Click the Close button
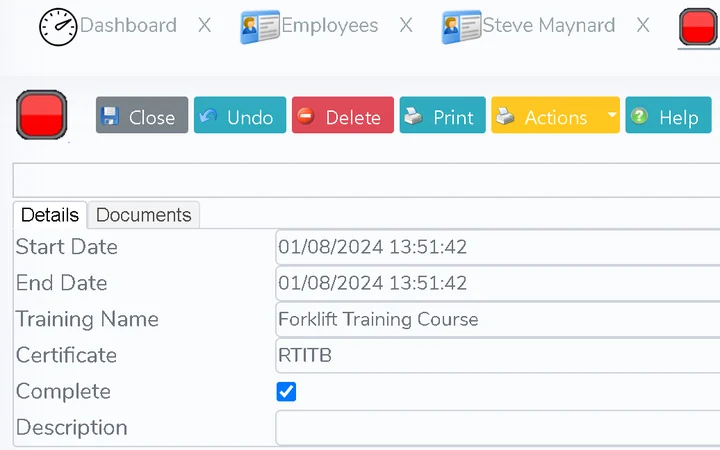Screen dimensions: 720x450 pyautogui.click(x=142, y=115)
